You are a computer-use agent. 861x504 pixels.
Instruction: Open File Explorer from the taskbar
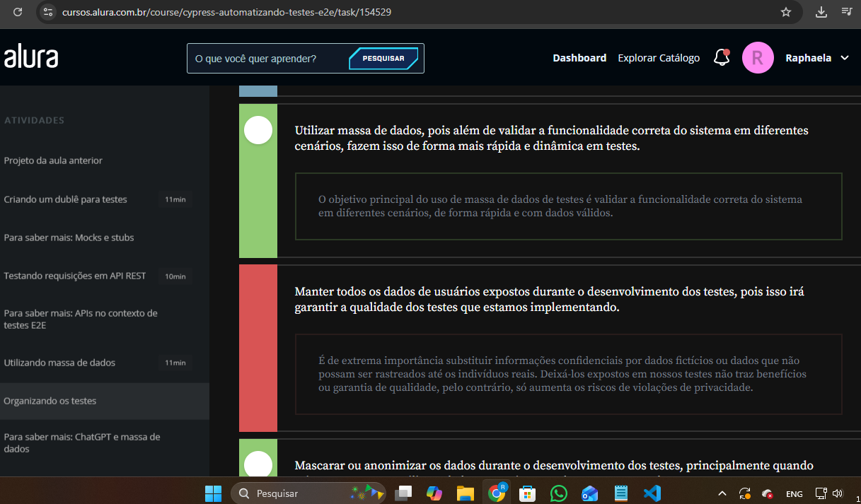465,493
